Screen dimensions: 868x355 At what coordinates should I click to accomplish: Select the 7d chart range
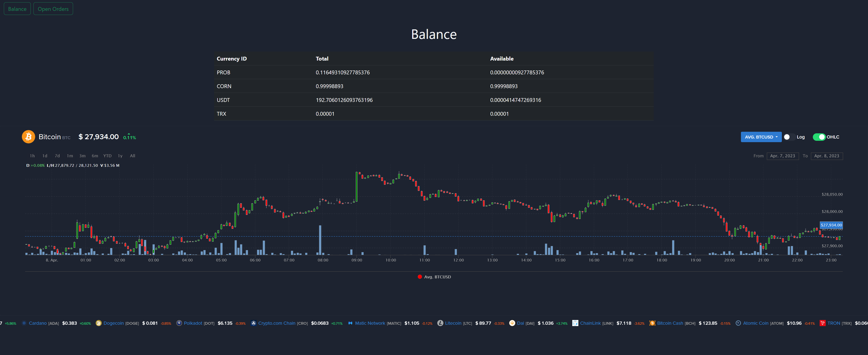point(57,156)
